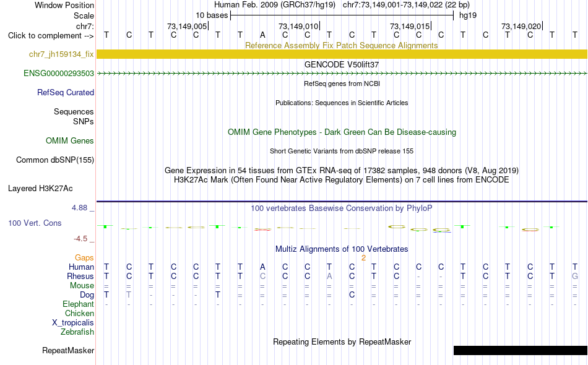Select the orange Gaps label
Viewport: 588px width, 365px height.
coord(84,258)
